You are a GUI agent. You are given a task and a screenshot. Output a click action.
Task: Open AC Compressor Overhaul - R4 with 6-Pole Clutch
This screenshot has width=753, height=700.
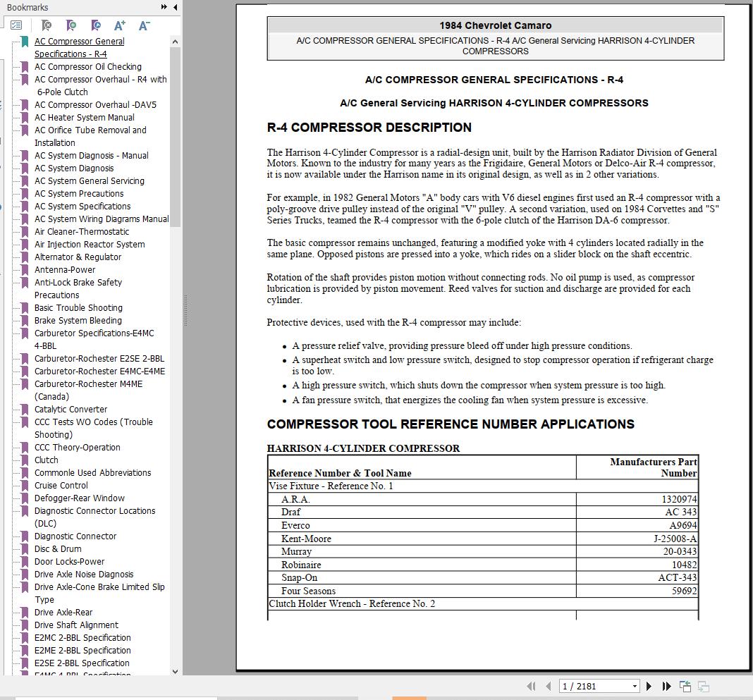pyautogui.click(x=100, y=85)
